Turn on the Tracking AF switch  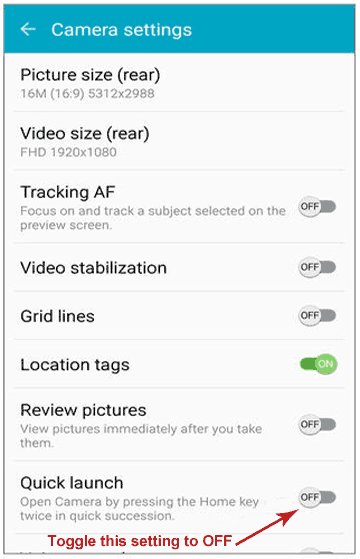pos(317,207)
